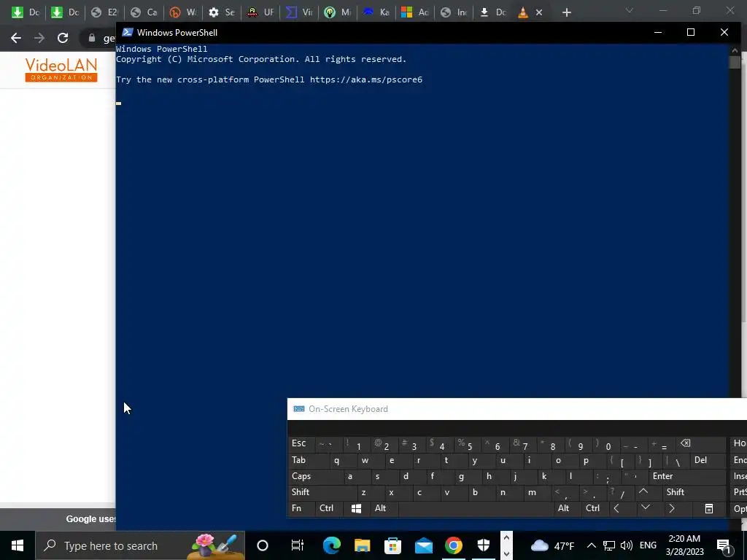This screenshot has height=560, width=747.
Task: Click the taskbar search box
Action: (140, 545)
